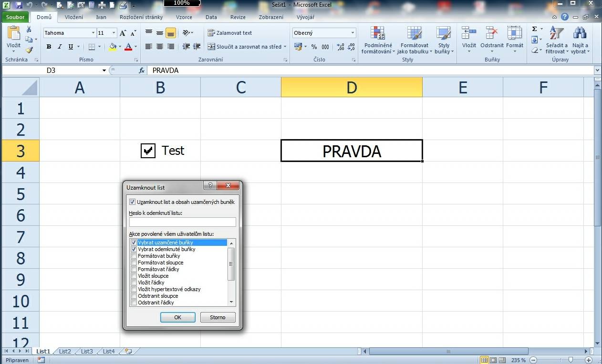Confirm sheet protection with OK button
Image resolution: width=602 pixels, height=364 pixels.
178,317
